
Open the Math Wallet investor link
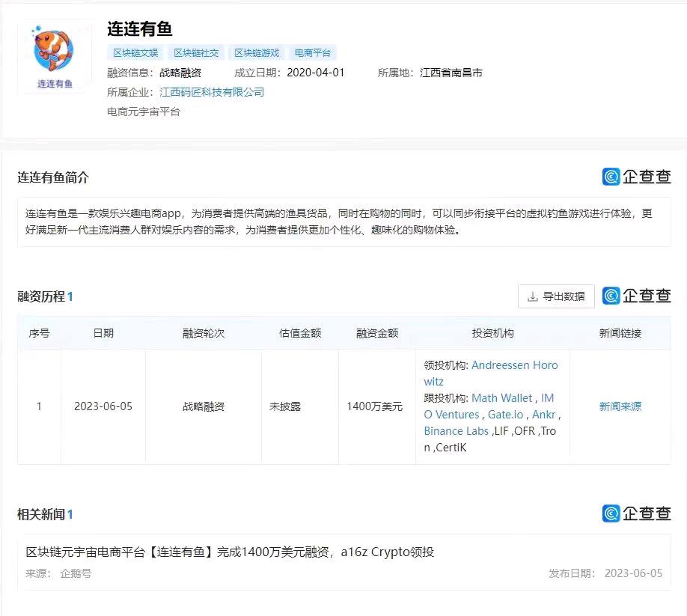point(501,398)
